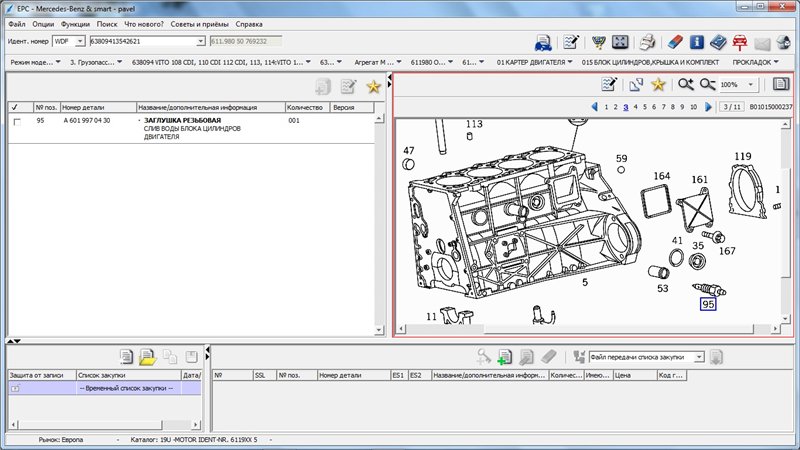Viewport: 800px width, 450px height.
Task: Add parts list to favorites with star icon
Action: pyautogui.click(x=373, y=87)
